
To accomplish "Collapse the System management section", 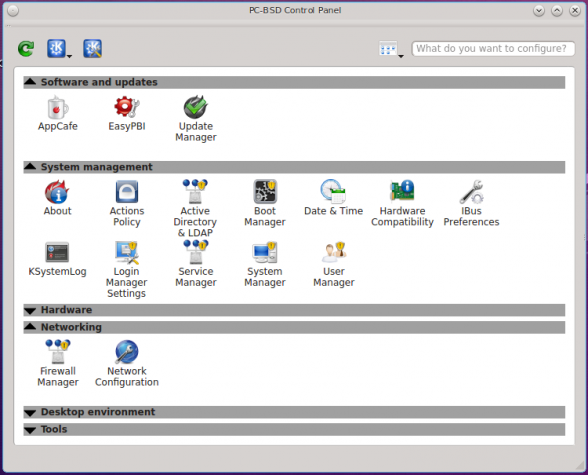I will (294, 167).
